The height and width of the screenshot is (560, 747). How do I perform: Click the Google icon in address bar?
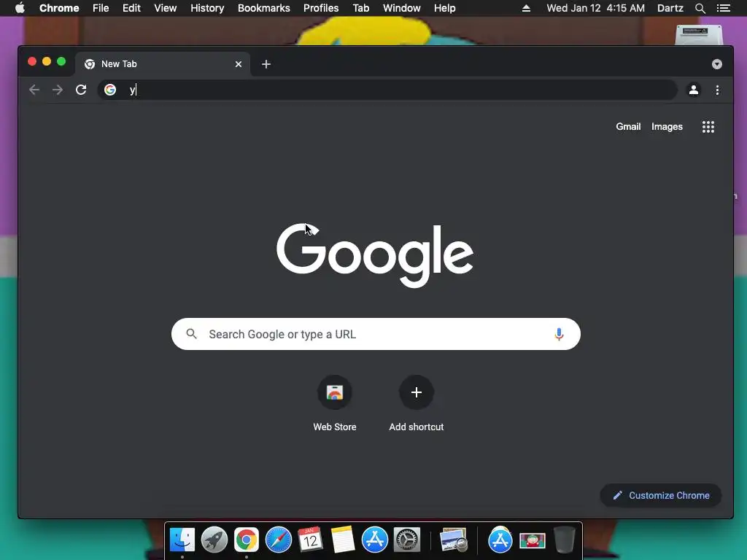(x=110, y=90)
